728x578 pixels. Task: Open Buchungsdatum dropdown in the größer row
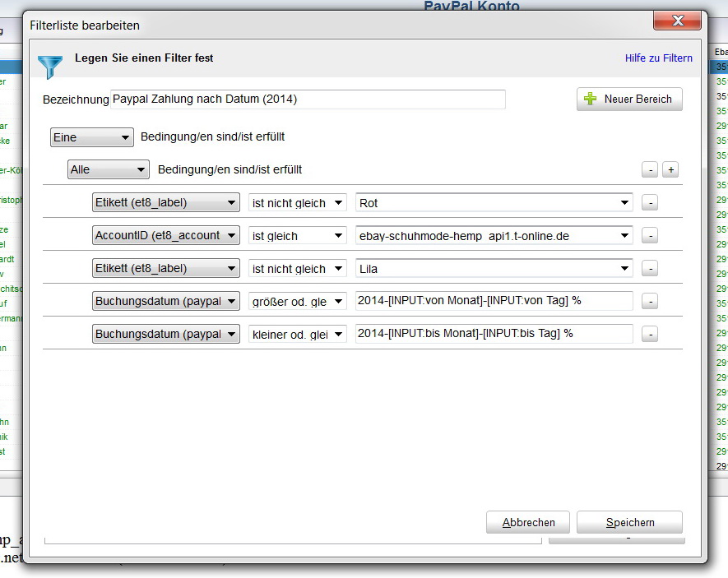165,301
